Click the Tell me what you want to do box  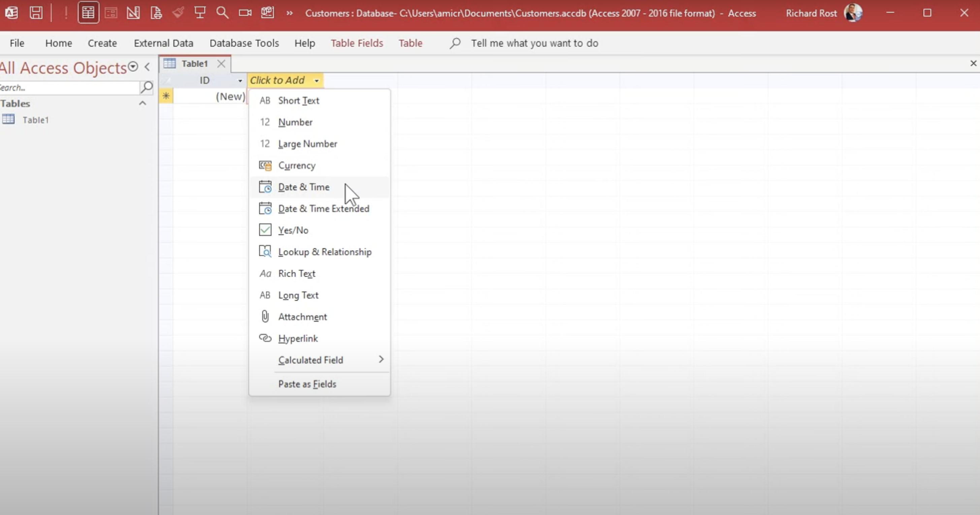point(534,43)
